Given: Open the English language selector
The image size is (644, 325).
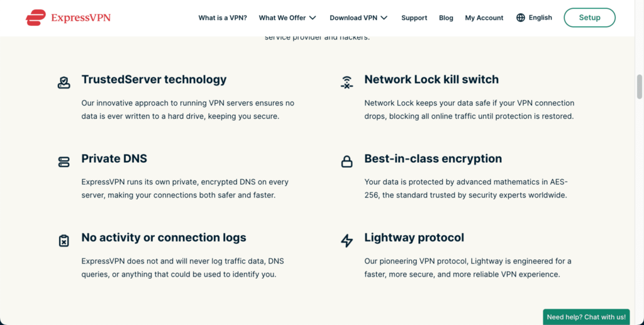Looking at the screenshot, I should pos(540,18).
